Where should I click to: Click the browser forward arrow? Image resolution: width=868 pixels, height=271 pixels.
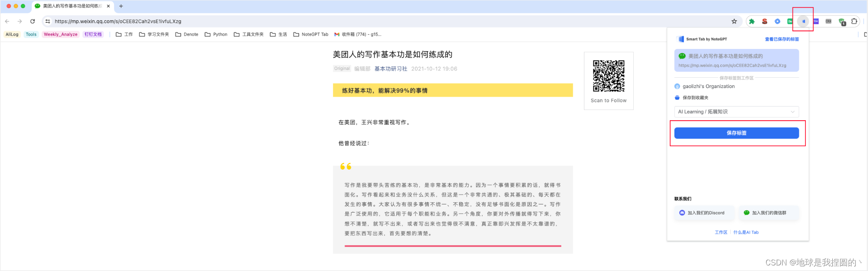[20, 21]
